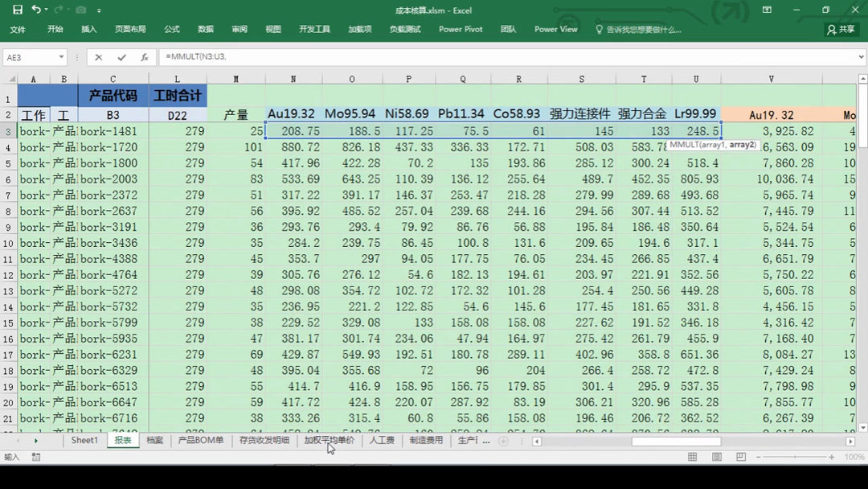Image resolution: width=868 pixels, height=489 pixels.
Task: Select Normal view icon in status bar
Action: point(692,456)
